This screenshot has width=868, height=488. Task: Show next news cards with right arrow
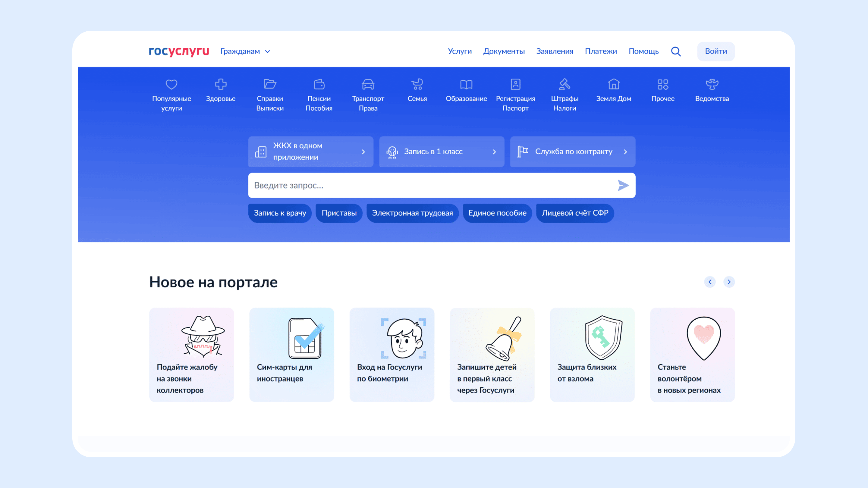[x=729, y=282]
